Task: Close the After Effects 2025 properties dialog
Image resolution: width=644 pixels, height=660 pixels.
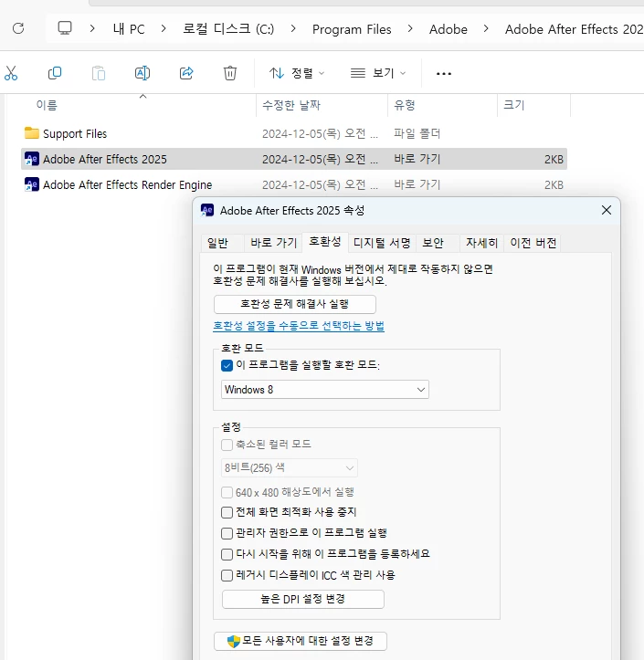Action: click(607, 210)
